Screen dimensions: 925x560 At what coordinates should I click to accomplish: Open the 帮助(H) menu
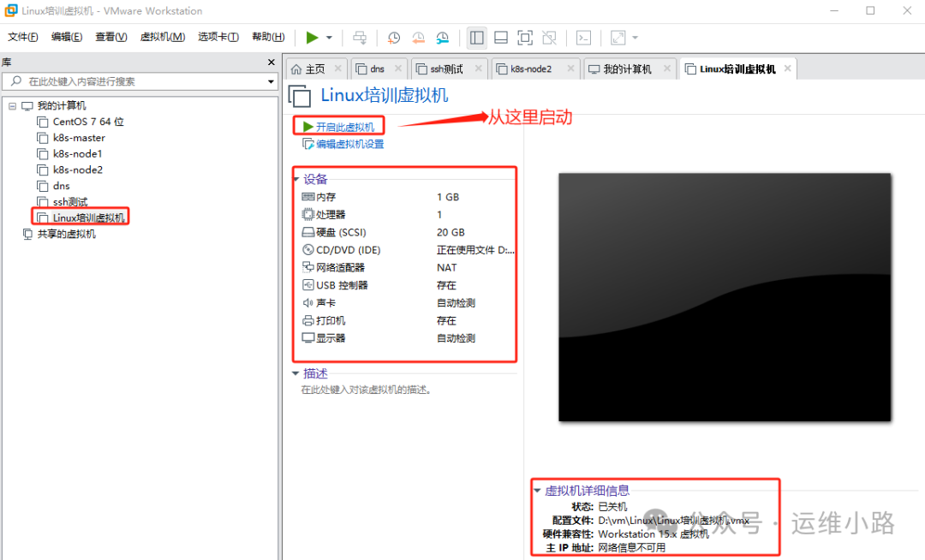268,37
